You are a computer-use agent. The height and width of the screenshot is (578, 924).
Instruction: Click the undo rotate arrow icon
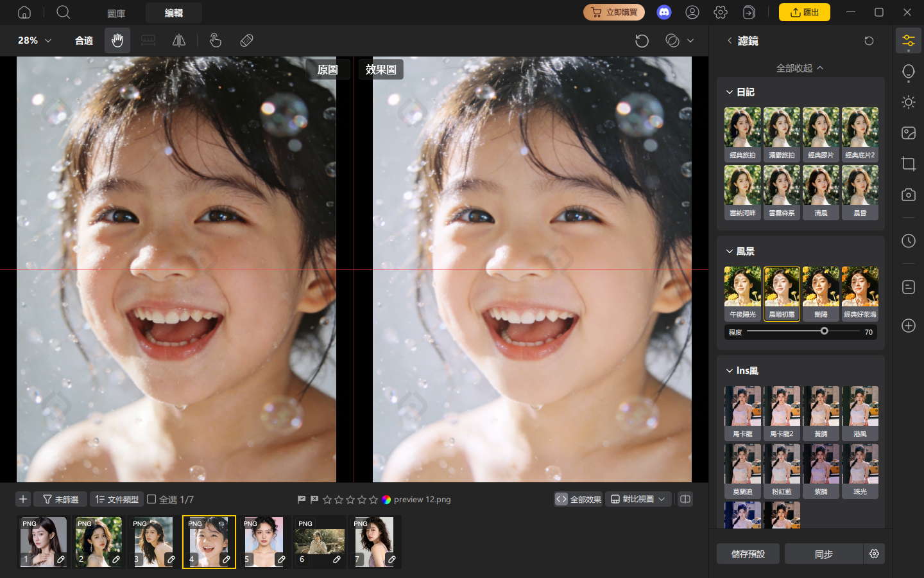642,40
